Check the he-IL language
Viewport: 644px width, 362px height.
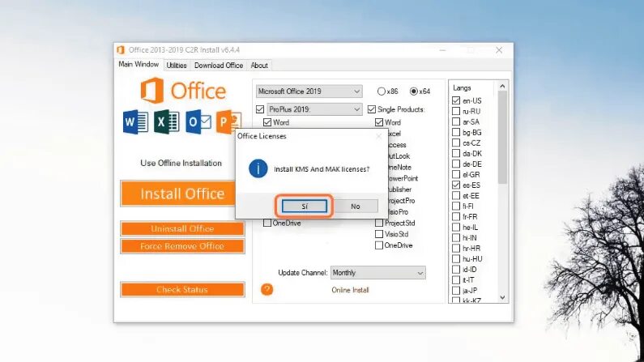coord(456,228)
